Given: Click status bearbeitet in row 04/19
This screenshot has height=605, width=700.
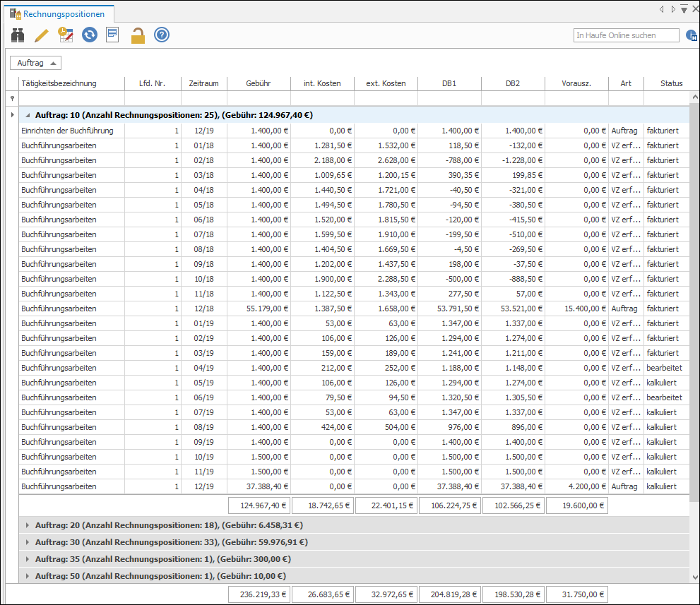Looking at the screenshot, I should tap(664, 368).
